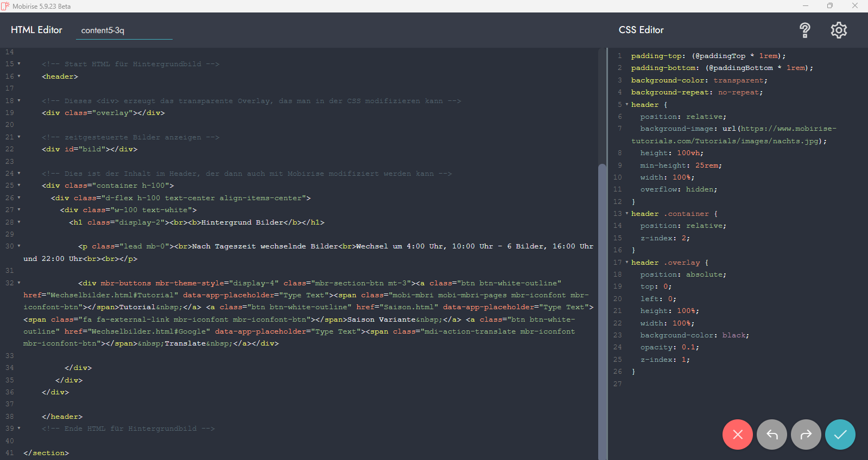Click the HTML Editor heading
The width and height of the screenshot is (868, 460).
click(x=36, y=30)
